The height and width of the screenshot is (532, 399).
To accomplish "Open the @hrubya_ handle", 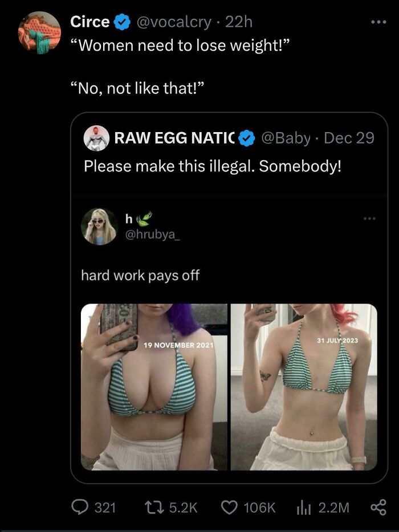I will click(152, 235).
